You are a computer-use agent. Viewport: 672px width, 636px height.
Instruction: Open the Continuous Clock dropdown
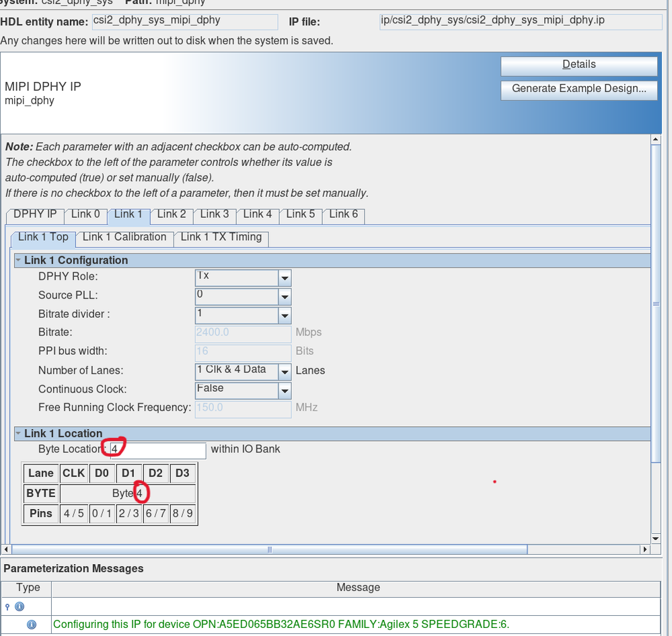pyautogui.click(x=285, y=391)
